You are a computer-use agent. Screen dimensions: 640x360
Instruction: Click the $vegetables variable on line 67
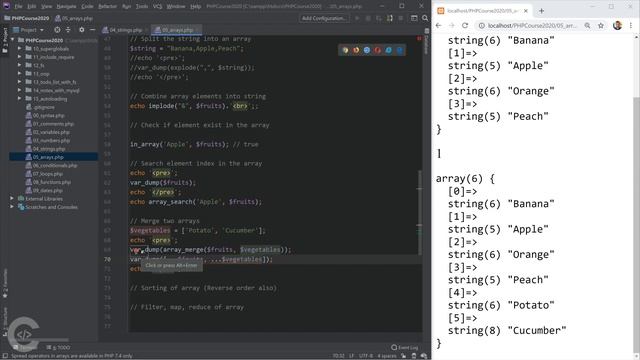point(150,230)
